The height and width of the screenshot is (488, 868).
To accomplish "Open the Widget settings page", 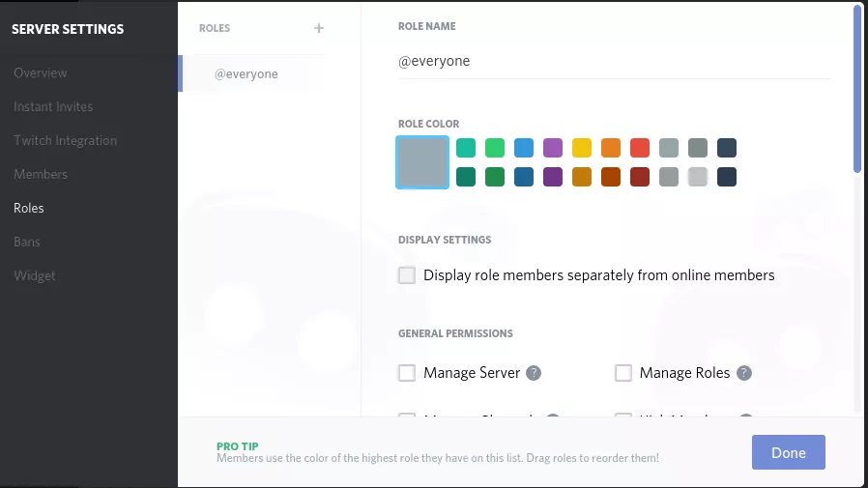I will (35, 275).
